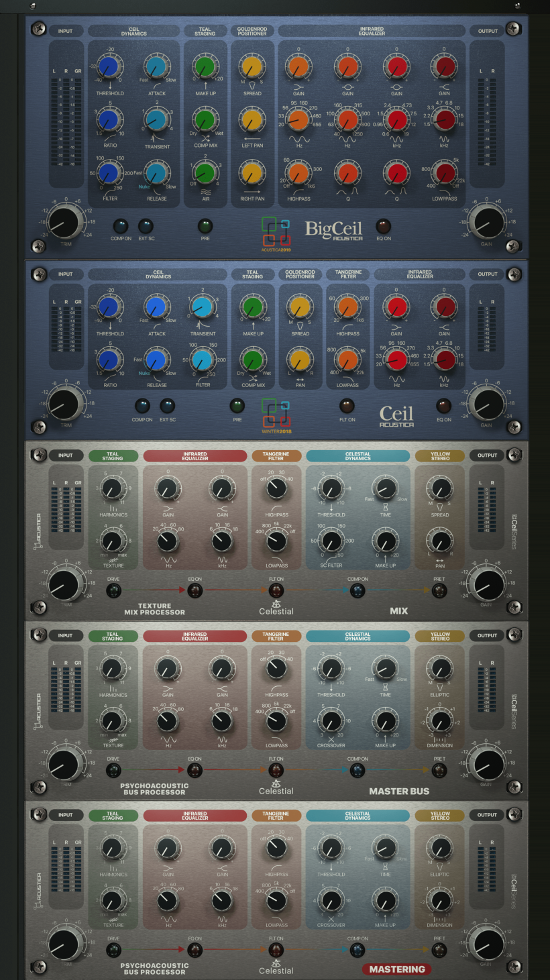
Task: Enable EXT SC on the BigCeil unit
Action: pyautogui.click(x=146, y=226)
